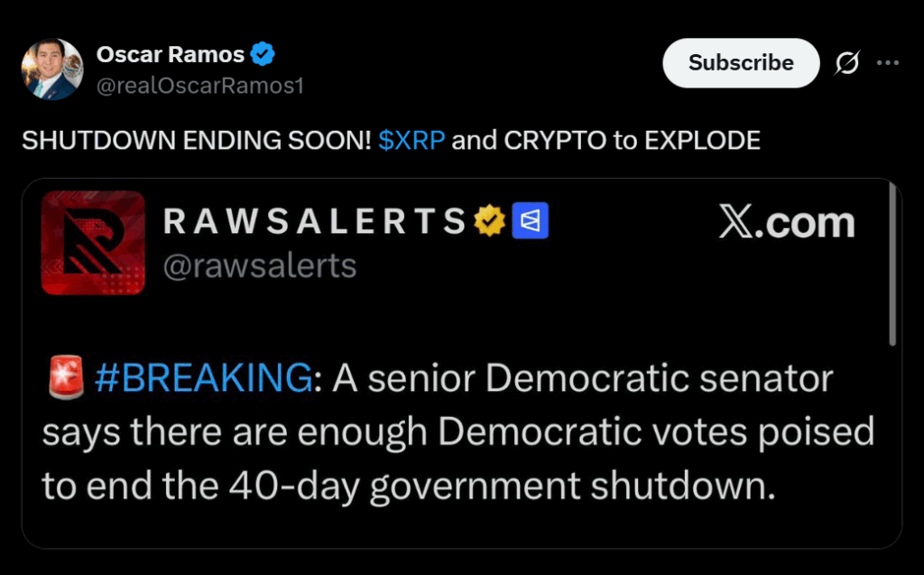Open the $XRP cashtag link
The height and width of the screenshot is (575, 924).
(x=412, y=141)
